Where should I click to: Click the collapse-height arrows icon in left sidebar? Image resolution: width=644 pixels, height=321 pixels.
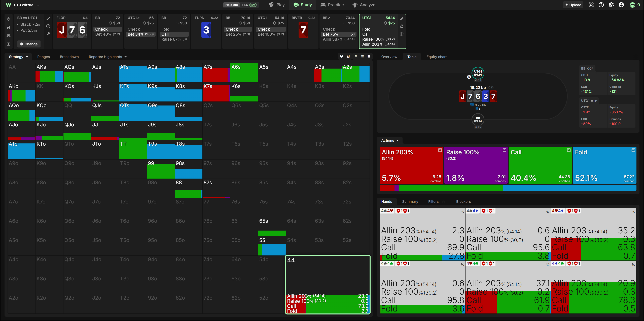[9, 44]
